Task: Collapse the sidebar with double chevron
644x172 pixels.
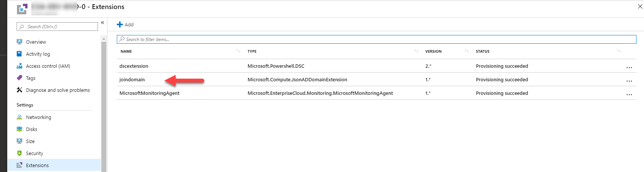Action: [x=102, y=23]
